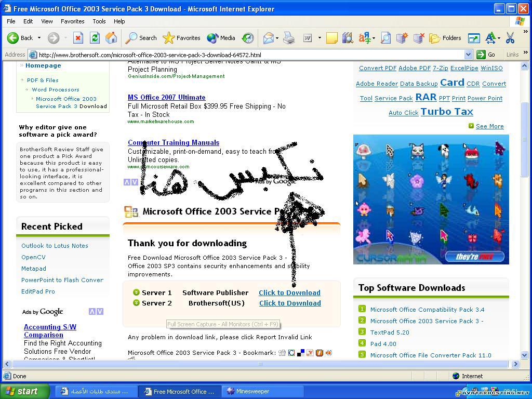Open the History pane

(x=248, y=38)
